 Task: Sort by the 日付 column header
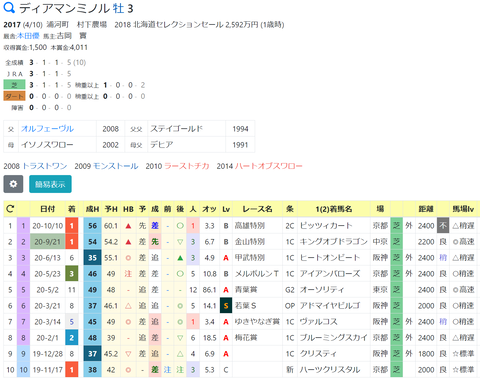coord(48,209)
